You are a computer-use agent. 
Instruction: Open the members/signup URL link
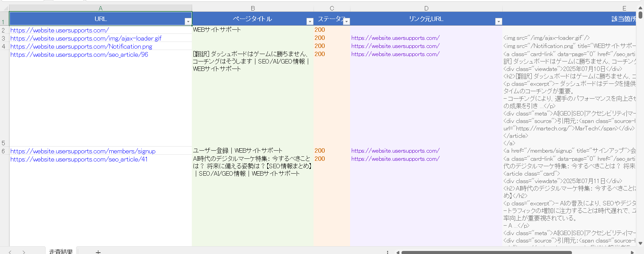[x=83, y=151]
